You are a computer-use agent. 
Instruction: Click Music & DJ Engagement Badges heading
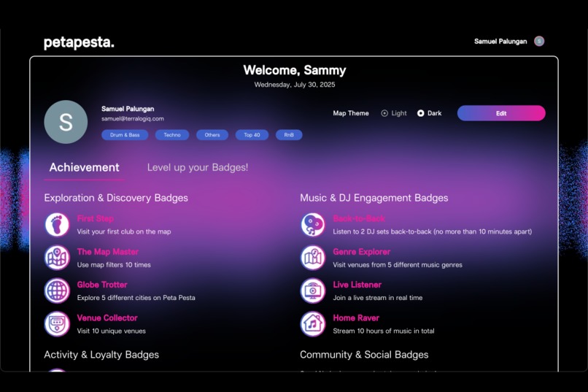coord(374,198)
